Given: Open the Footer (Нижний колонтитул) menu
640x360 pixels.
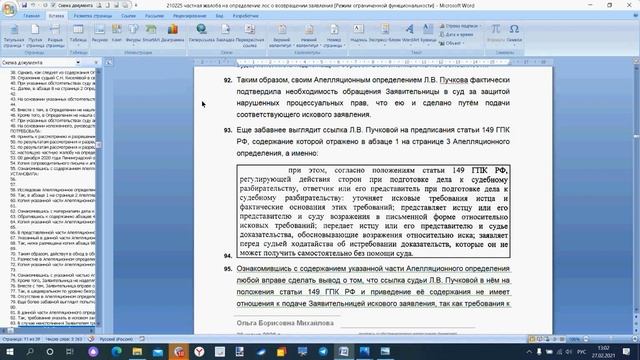Looking at the screenshot, I should click(309, 36).
